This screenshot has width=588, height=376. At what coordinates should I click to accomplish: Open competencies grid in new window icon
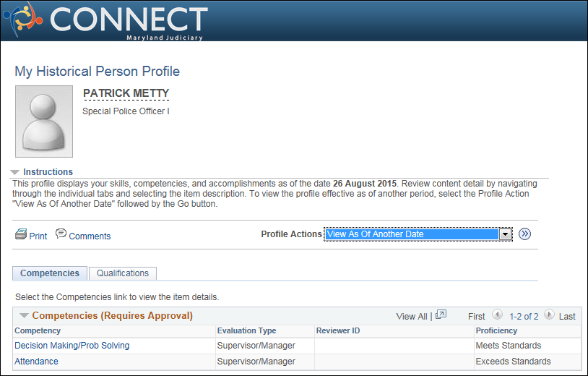[x=441, y=315]
